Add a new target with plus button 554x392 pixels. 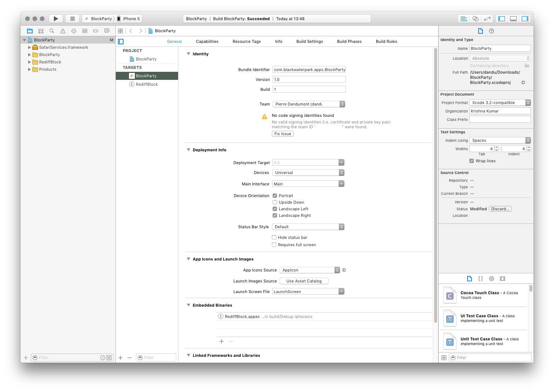tap(121, 358)
